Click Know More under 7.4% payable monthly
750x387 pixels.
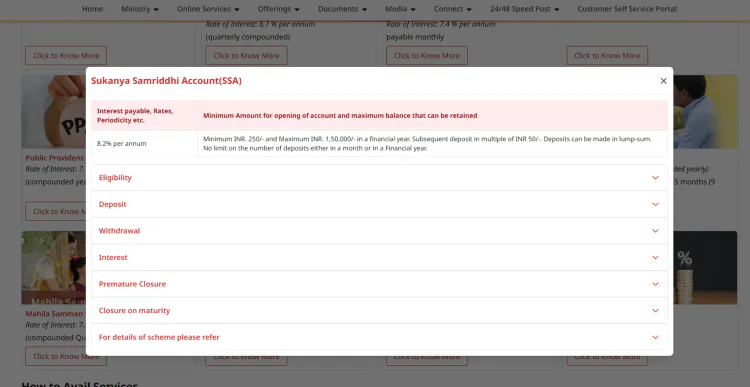[x=427, y=55]
